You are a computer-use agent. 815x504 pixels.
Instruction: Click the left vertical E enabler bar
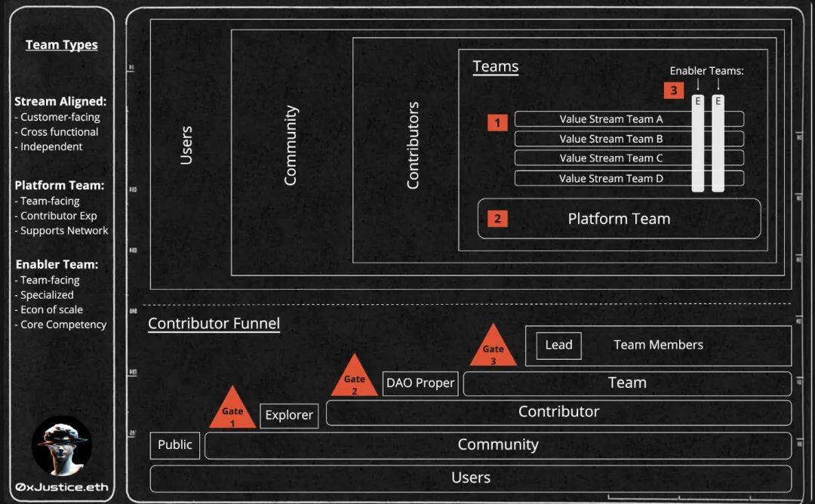tap(698, 143)
